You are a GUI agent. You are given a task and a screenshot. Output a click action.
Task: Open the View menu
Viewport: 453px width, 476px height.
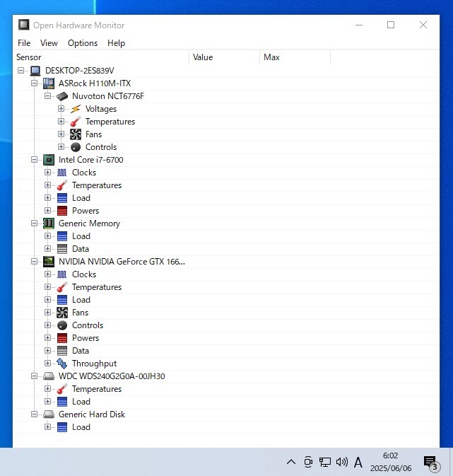[49, 43]
